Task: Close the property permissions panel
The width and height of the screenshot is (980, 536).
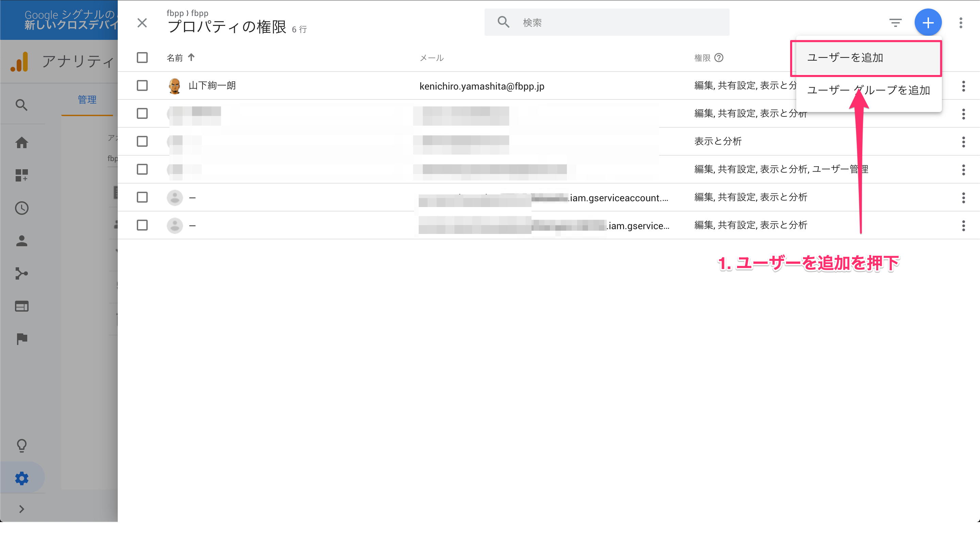Action: [142, 23]
